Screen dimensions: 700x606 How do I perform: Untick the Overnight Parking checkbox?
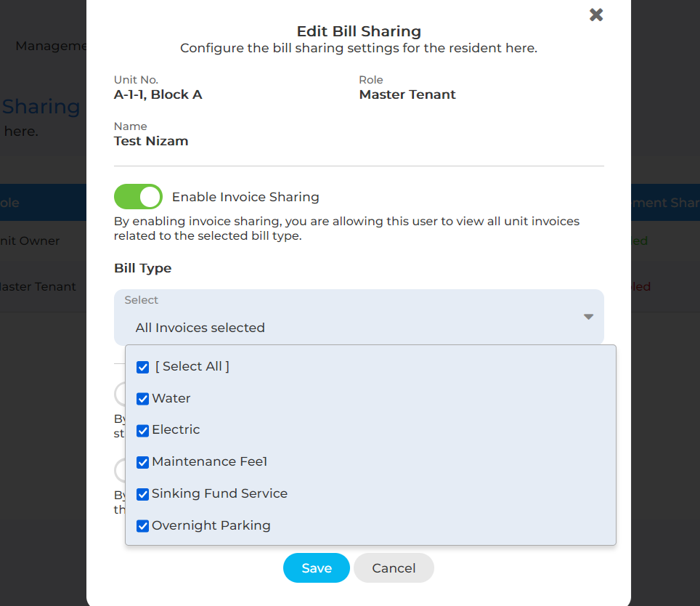tap(143, 526)
